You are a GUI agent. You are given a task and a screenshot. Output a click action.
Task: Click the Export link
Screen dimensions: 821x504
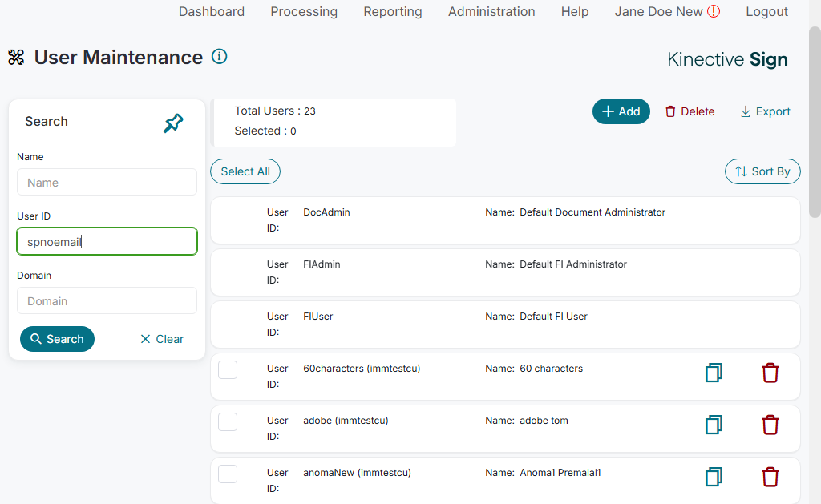point(765,111)
